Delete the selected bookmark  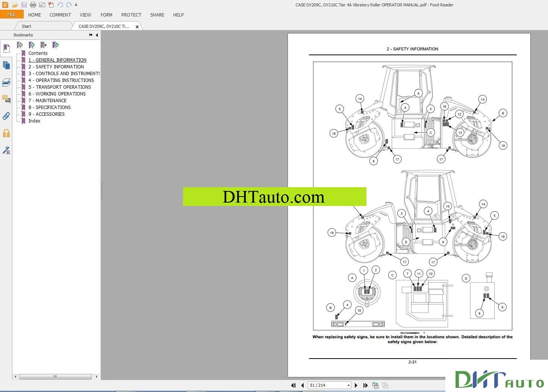pos(20,45)
